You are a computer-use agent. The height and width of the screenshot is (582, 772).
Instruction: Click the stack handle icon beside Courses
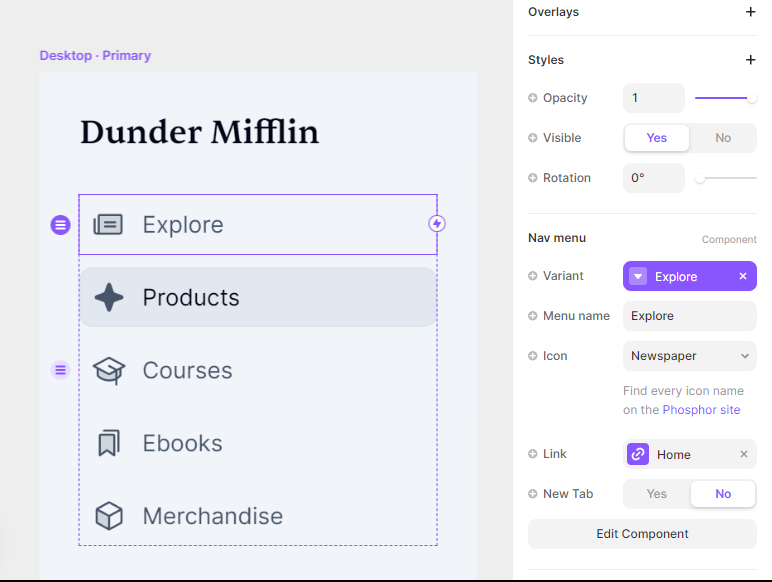click(x=61, y=370)
